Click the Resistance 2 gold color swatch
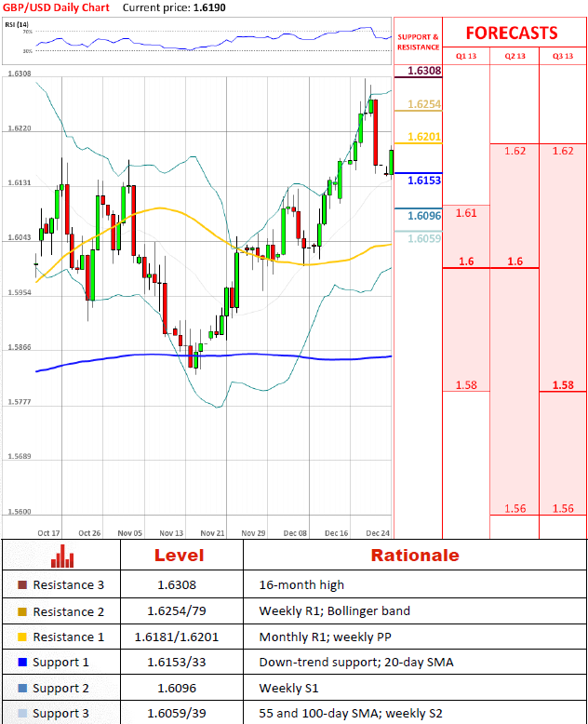This screenshot has width=588, height=724. pyautogui.click(x=22, y=611)
